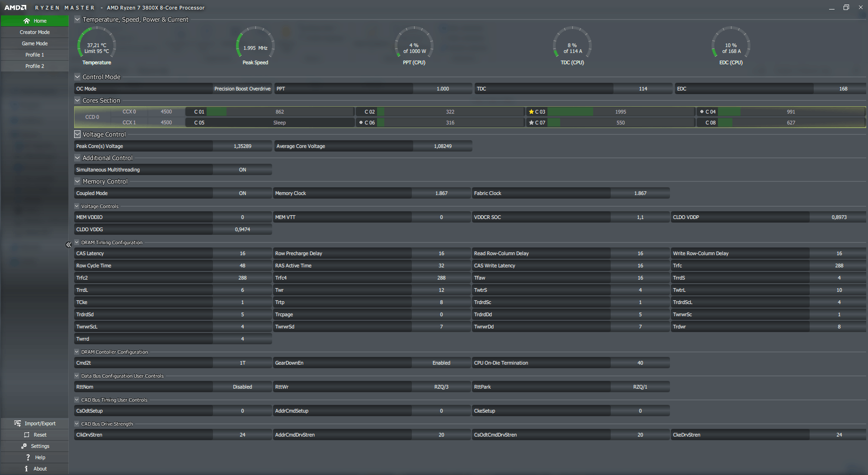
Task: Collapse CAD Bus Drive Strength subsection
Action: pyautogui.click(x=77, y=424)
